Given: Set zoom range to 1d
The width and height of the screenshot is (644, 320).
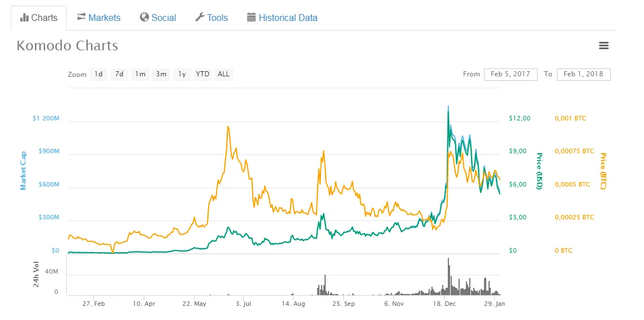Looking at the screenshot, I should 98,75.
